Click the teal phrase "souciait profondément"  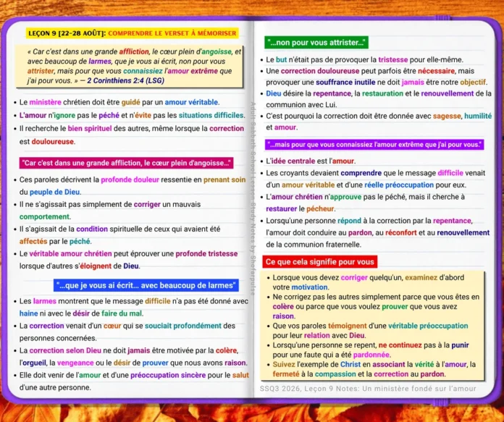(183, 326)
